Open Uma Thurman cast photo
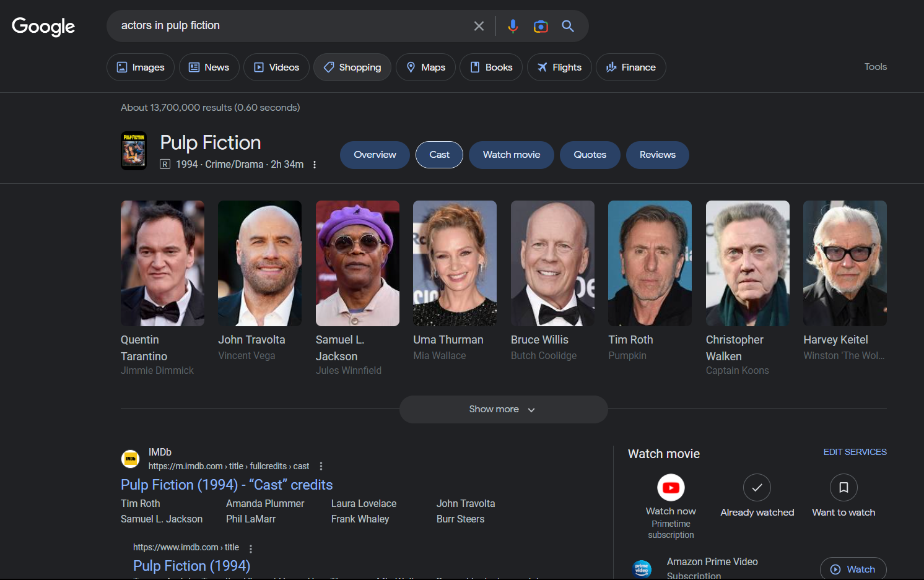 coord(455,263)
